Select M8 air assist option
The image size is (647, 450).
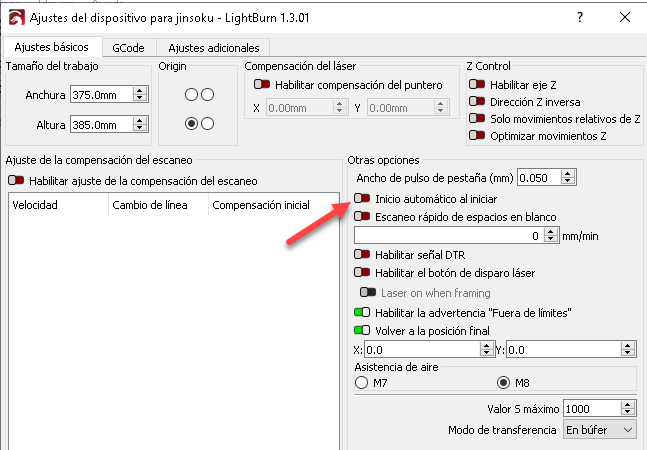503,383
